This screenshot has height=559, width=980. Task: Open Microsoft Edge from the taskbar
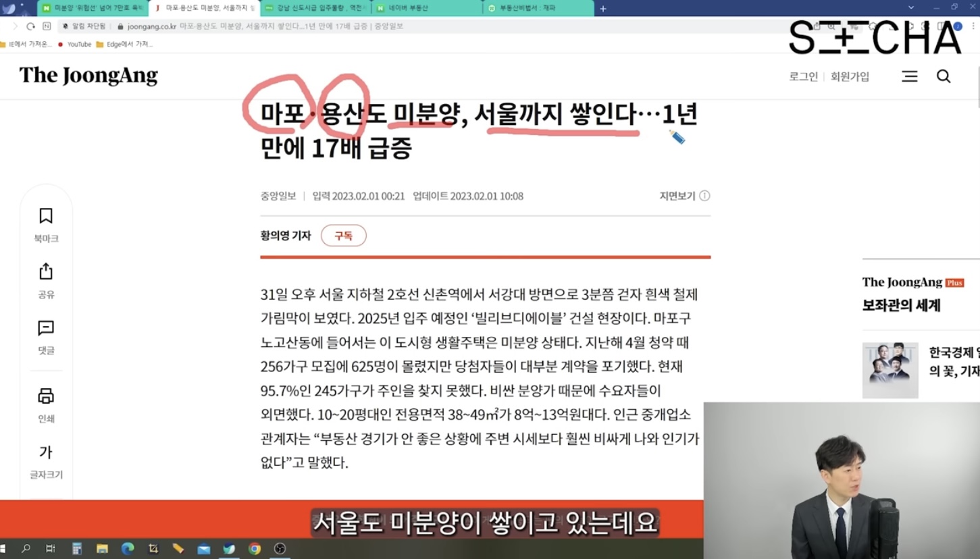click(x=128, y=549)
